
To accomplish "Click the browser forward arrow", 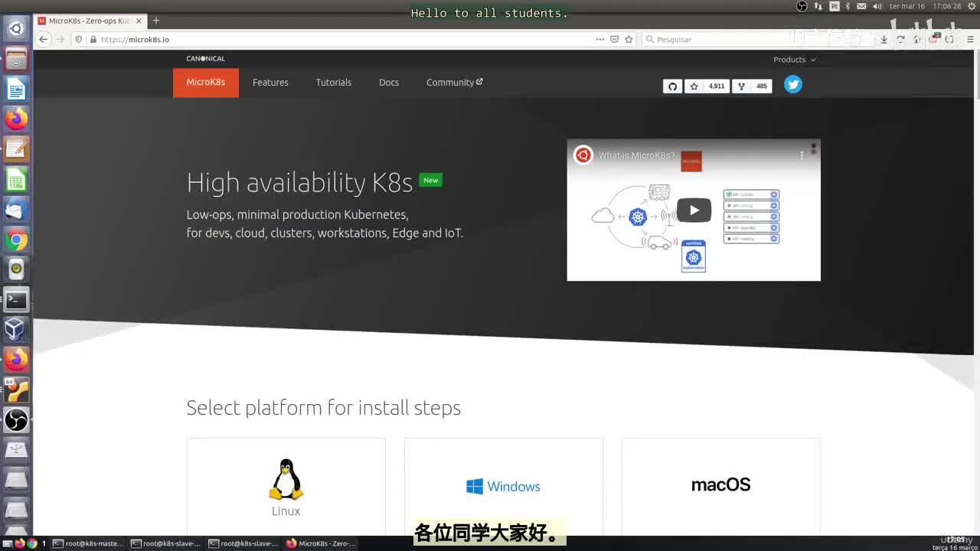I will point(60,39).
